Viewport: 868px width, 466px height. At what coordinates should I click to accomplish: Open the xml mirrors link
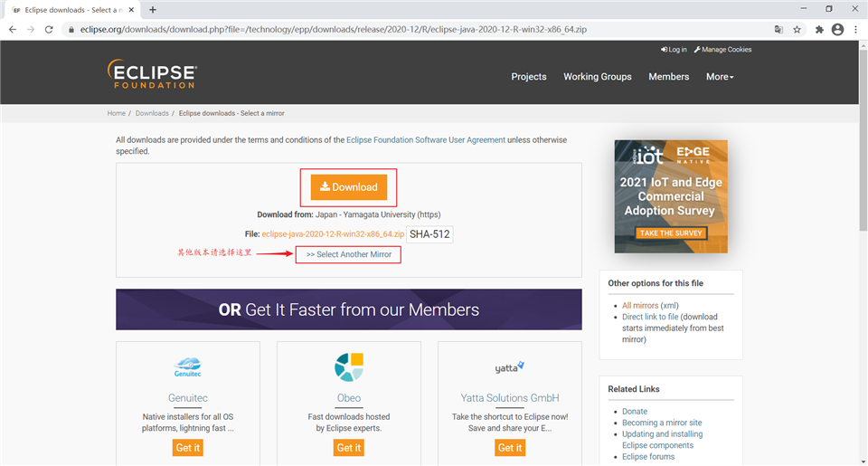670,305
